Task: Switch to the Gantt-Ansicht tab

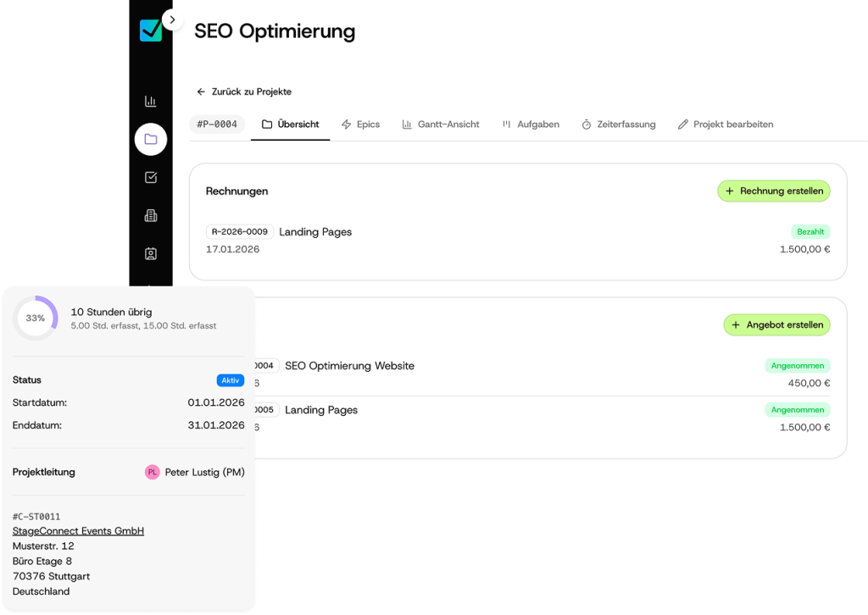Action: 441,125
